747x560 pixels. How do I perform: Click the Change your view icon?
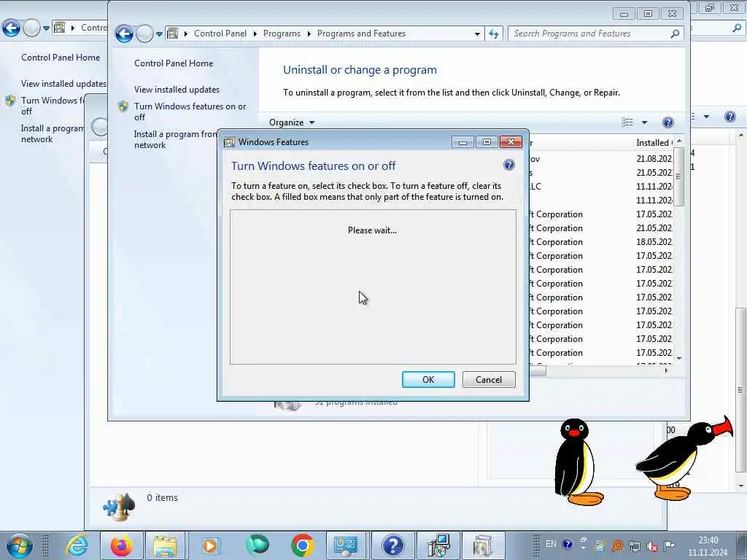click(627, 122)
